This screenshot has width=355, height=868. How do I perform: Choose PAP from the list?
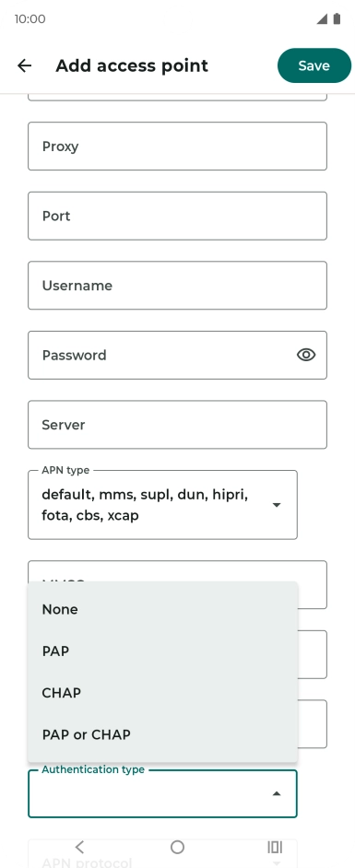(x=163, y=651)
